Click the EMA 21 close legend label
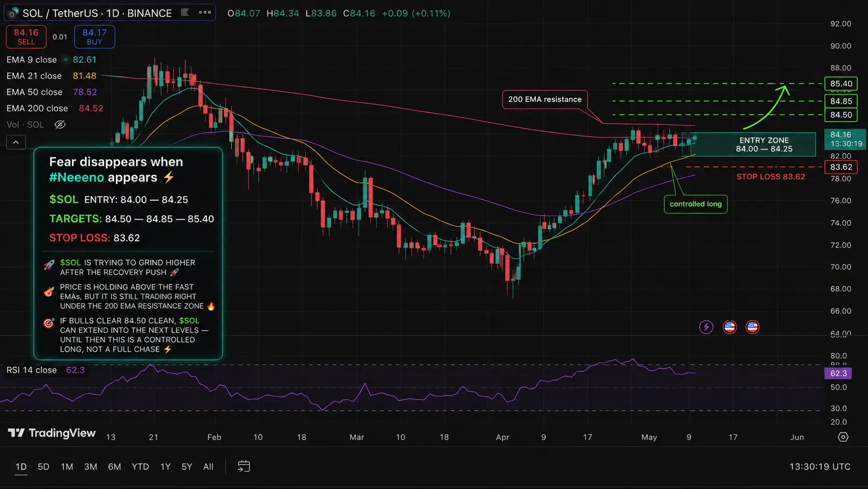The height and width of the screenshot is (489, 868). [34, 76]
